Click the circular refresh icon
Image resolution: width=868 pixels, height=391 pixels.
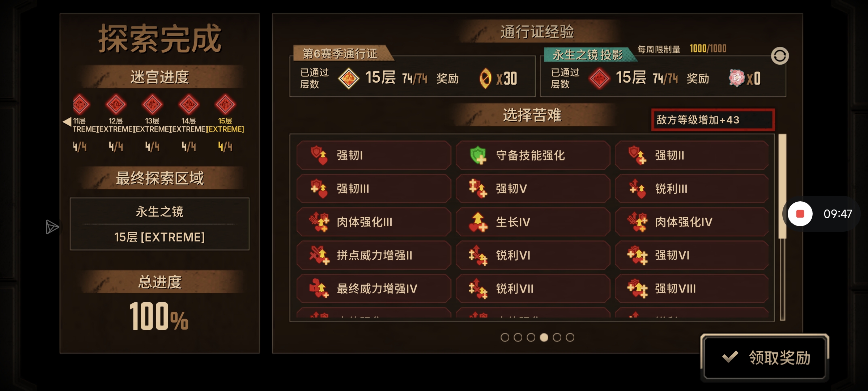click(x=780, y=56)
